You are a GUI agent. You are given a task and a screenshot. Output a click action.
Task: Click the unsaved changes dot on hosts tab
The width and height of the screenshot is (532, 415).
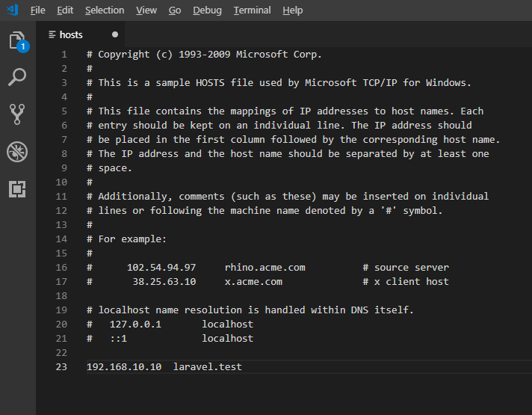114,34
